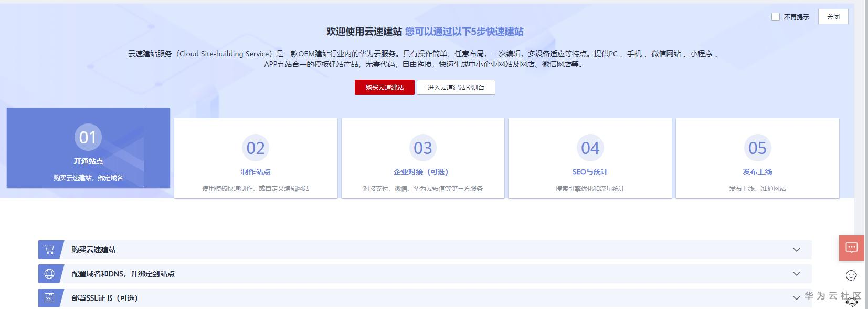This screenshot has height=309, width=868.
Task: Click the shopping cart icon beside 购买云速建站
Action: point(49,250)
